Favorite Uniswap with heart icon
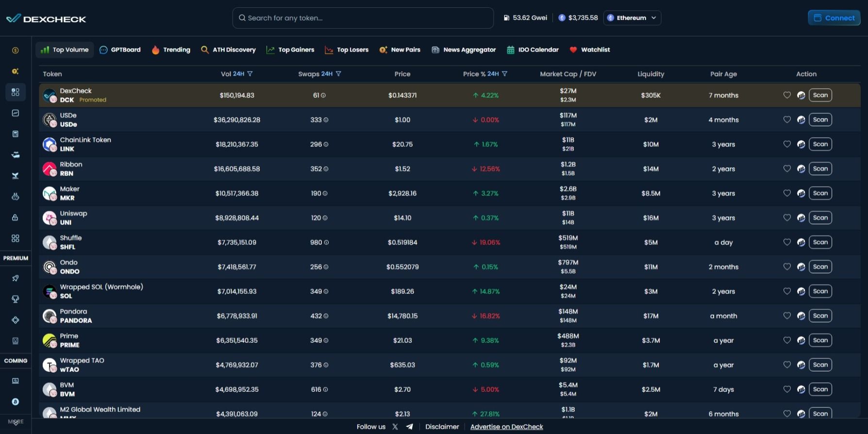The width and height of the screenshot is (868, 434). [x=787, y=217]
